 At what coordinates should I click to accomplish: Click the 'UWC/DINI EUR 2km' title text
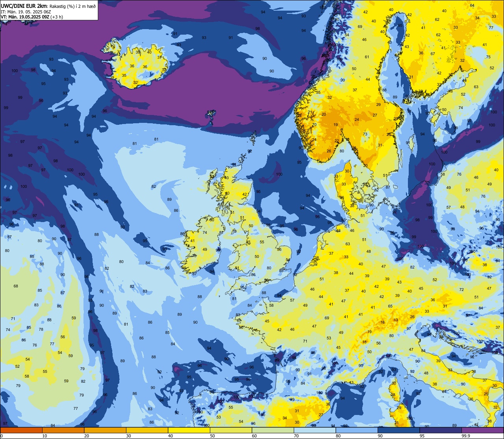point(24,6)
